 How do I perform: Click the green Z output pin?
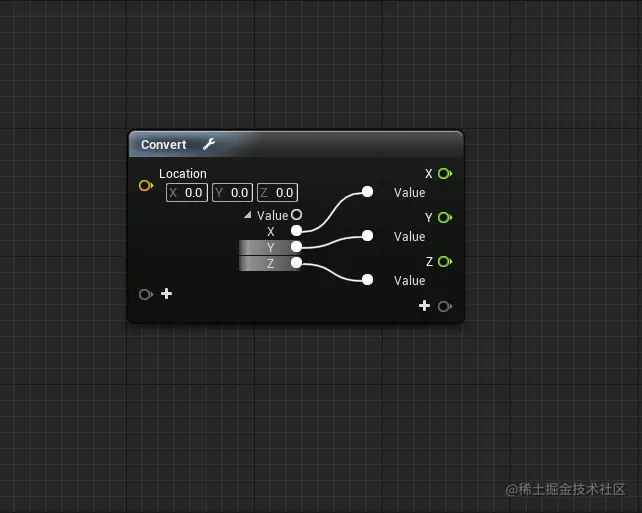[445, 261]
